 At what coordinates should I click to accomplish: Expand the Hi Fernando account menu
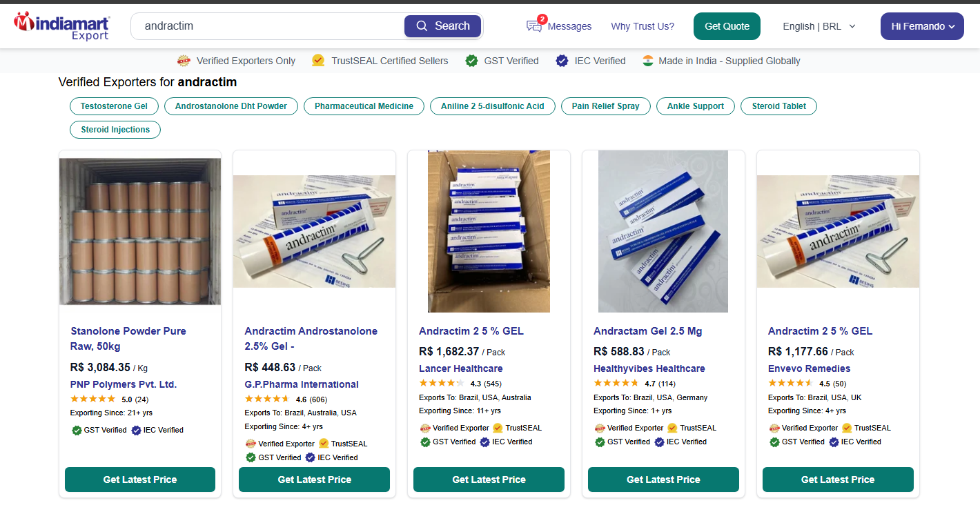point(922,26)
